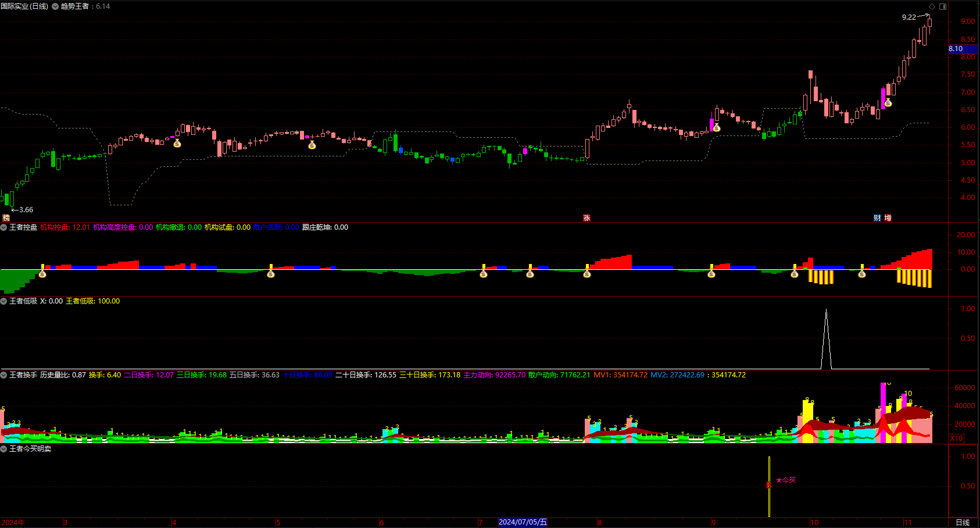980x528 pixels.
Task: Click the 二十日换手: 126.55 readout
Action: [x=366, y=375]
